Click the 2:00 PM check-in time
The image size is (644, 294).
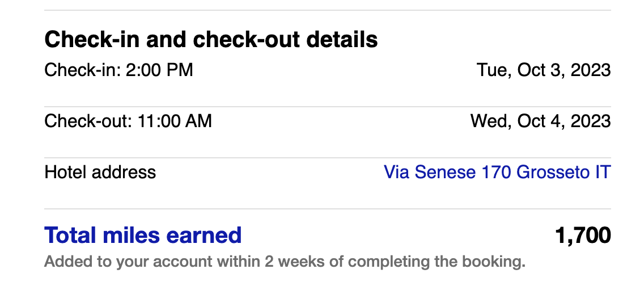159,70
